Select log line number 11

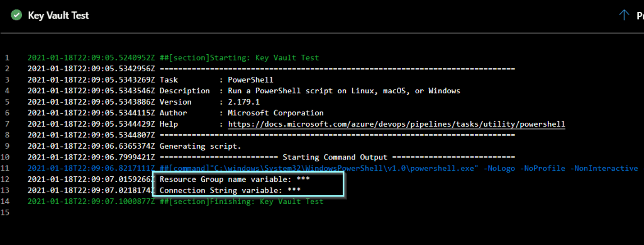[5, 168]
